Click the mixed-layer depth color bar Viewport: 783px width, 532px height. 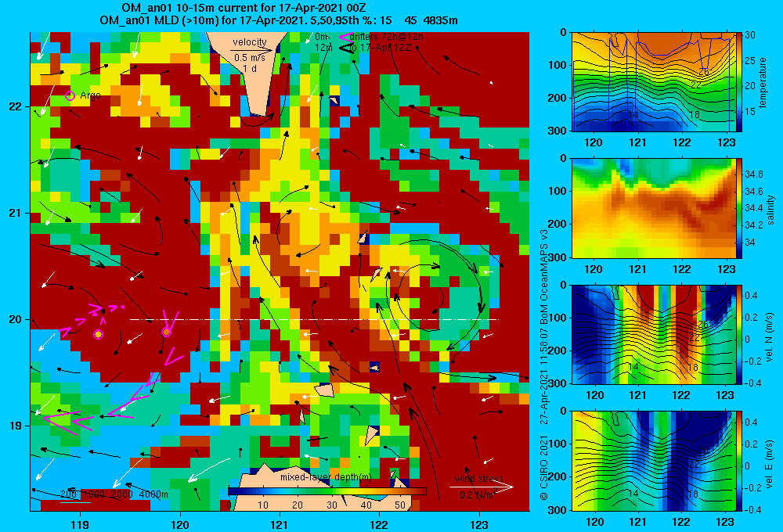327,491
